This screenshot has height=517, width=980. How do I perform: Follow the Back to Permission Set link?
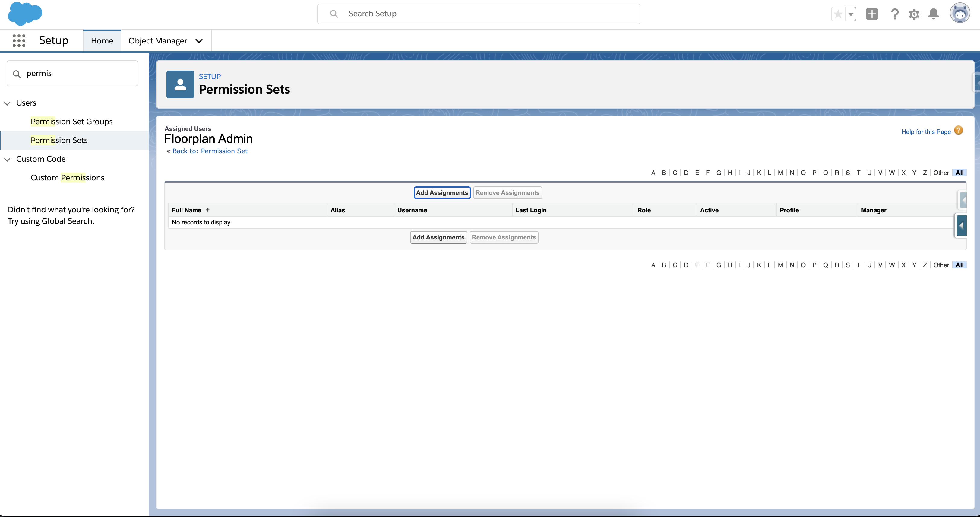210,151
